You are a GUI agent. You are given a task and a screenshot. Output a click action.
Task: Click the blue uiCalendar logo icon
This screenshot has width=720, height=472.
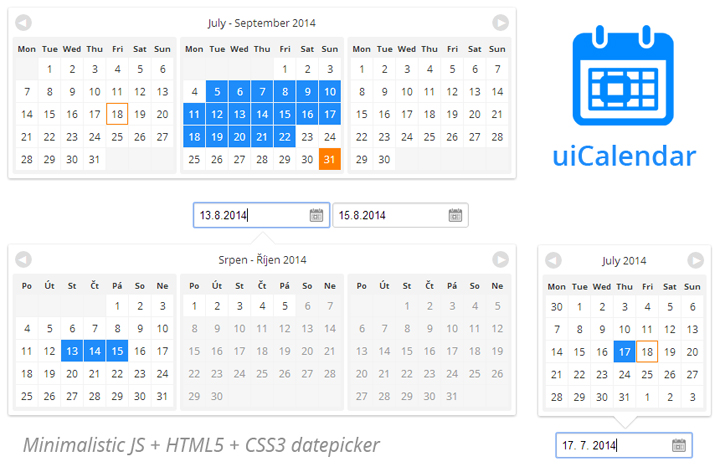pyautogui.click(x=623, y=76)
